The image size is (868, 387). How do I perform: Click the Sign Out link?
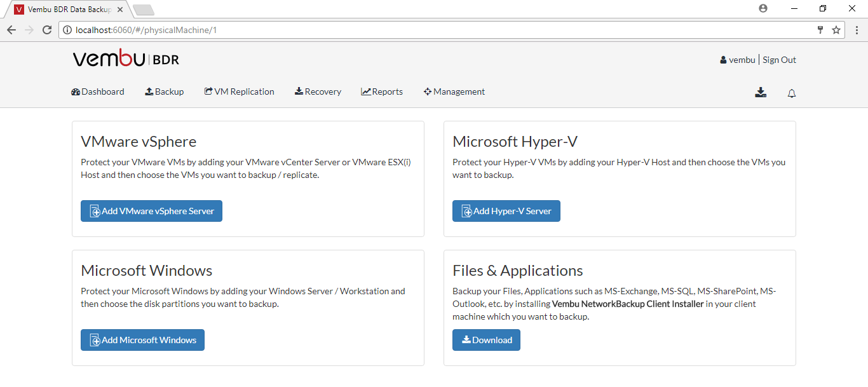click(x=780, y=60)
